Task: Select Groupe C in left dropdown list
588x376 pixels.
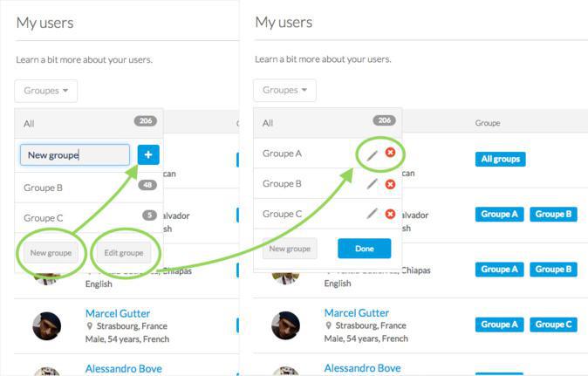Action: coord(44,218)
